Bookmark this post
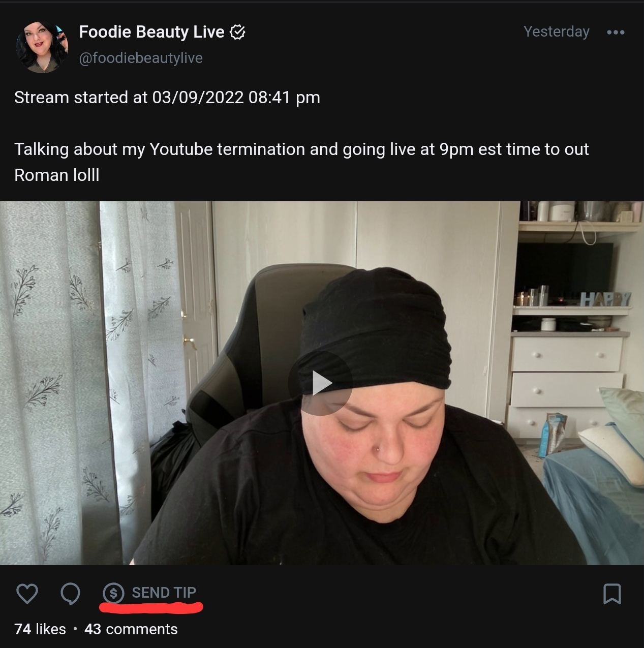 coord(612,594)
